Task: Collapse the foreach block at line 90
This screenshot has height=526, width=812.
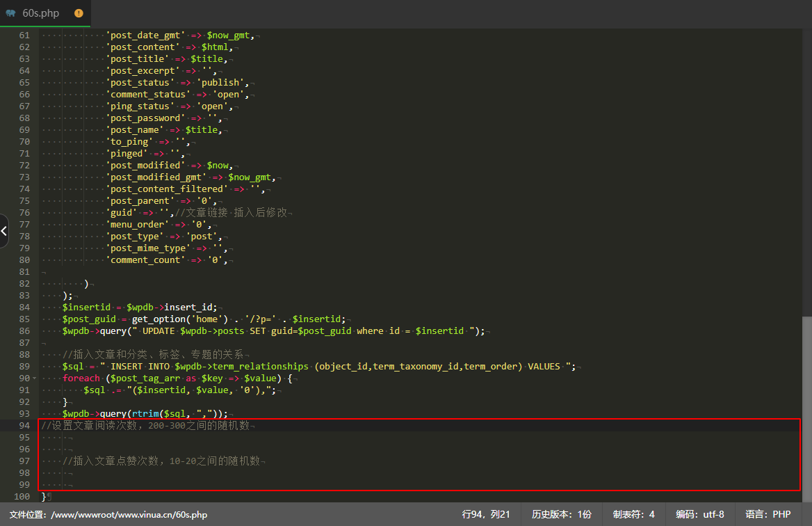Action: (35, 378)
